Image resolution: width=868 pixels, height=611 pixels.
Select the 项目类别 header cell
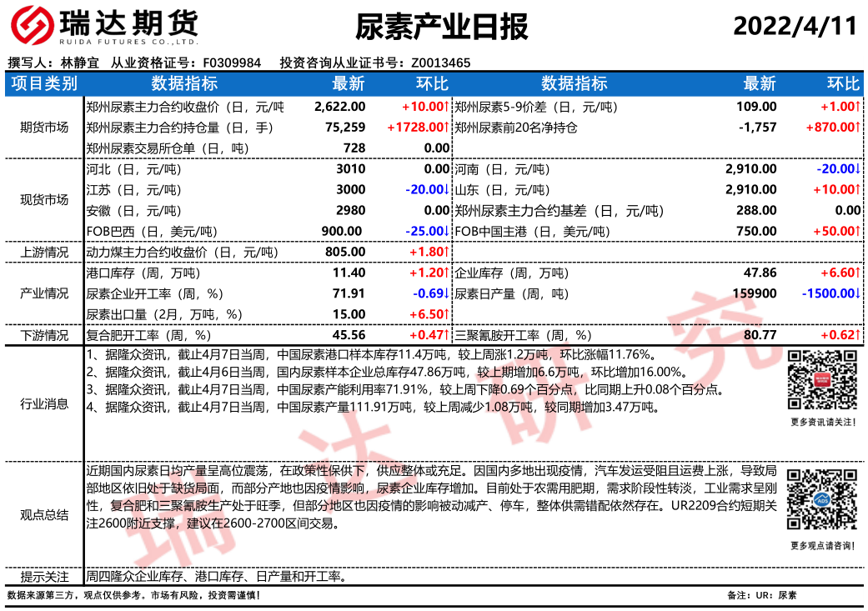click(43, 84)
